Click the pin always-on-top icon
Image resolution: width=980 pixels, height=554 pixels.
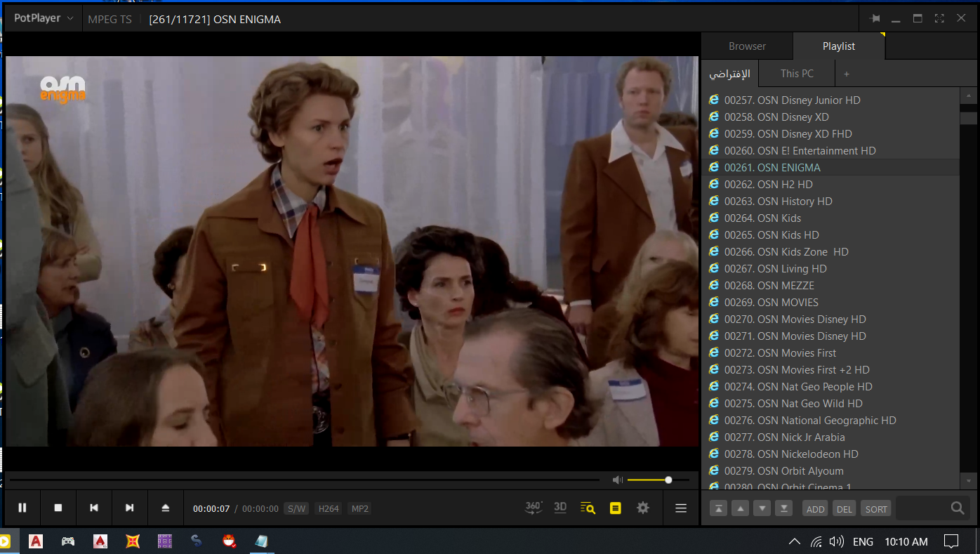coord(875,18)
